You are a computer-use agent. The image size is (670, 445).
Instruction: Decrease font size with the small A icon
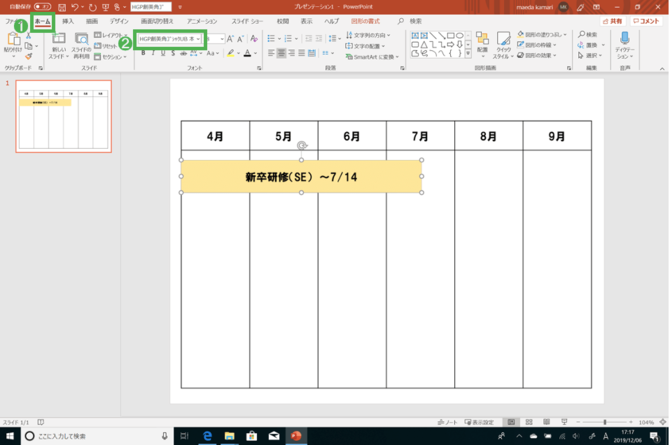coord(240,39)
